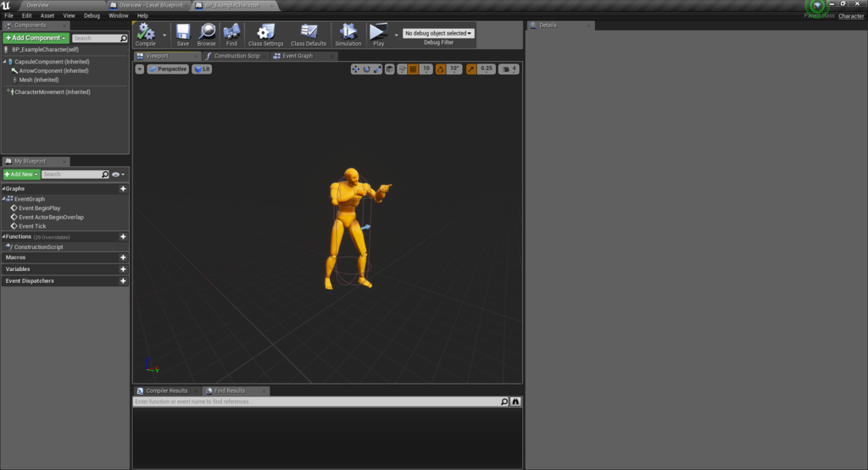Image resolution: width=868 pixels, height=470 pixels.
Task: Open My Blueprint view options eye
Action: tap(118, 174)
